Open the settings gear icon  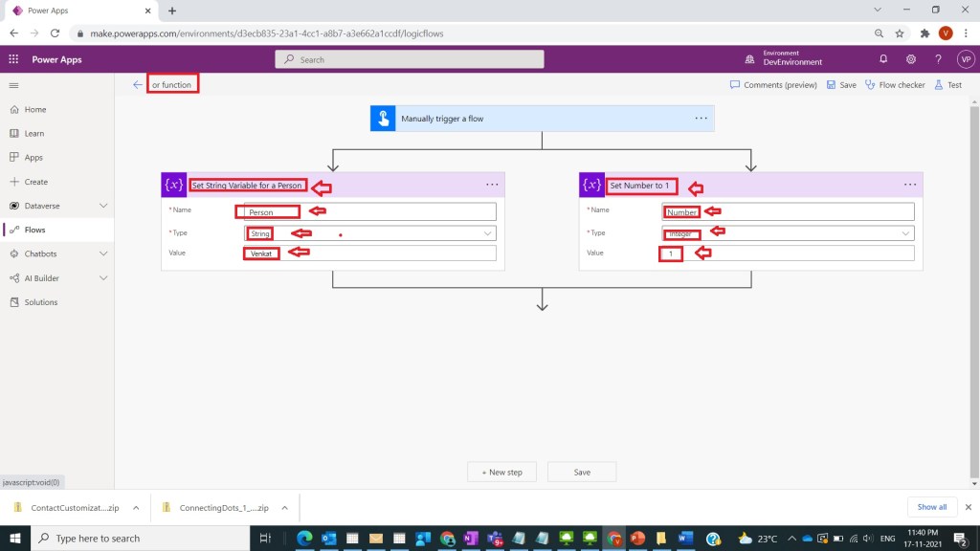910,59
